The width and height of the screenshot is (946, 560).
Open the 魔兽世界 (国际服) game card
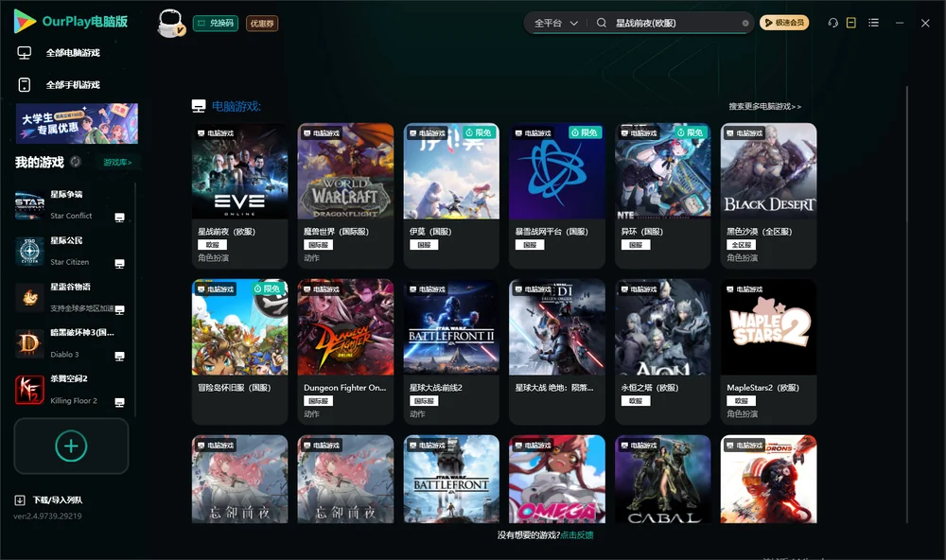click(345, 196)
